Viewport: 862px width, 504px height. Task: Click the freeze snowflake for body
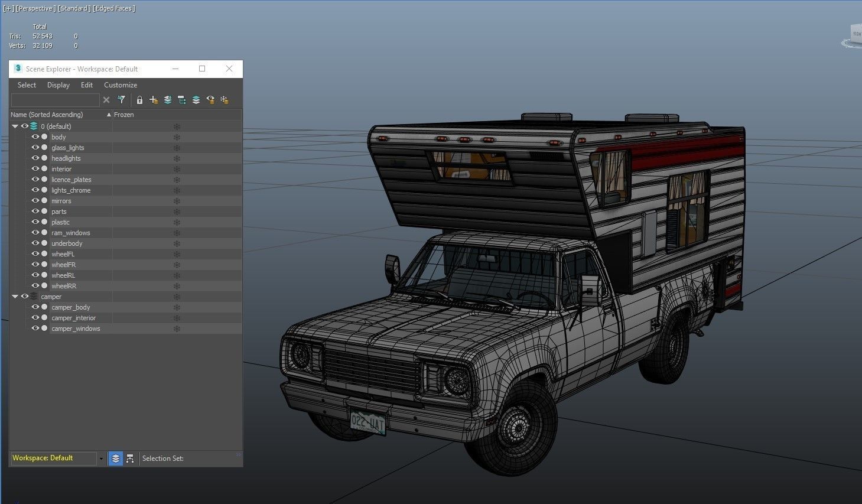click(x=177, y=137)
